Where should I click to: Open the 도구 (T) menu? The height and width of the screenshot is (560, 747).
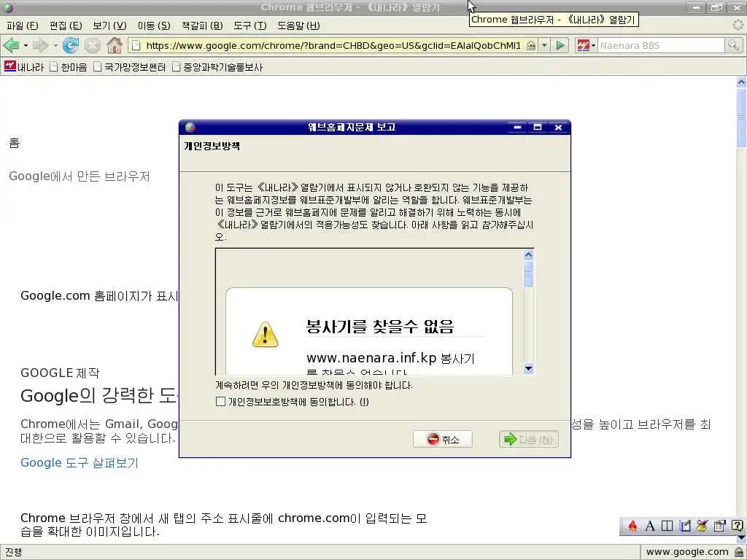(250, 26)
